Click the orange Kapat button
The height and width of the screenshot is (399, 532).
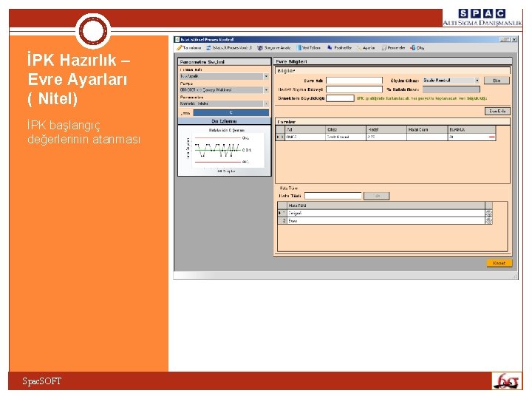tap(499, 263)
